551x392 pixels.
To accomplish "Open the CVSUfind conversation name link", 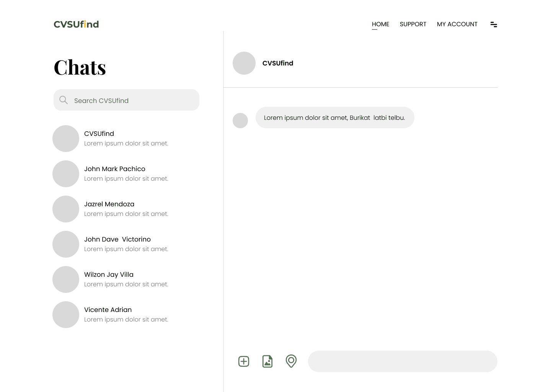I will tap(278, 63).
